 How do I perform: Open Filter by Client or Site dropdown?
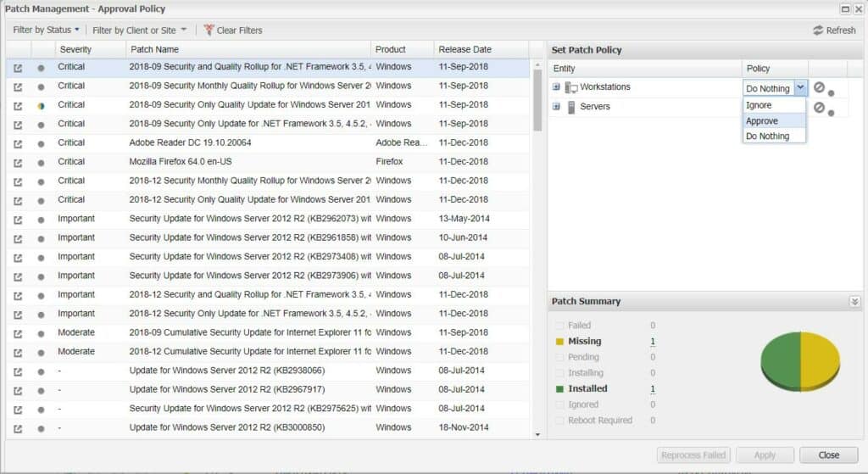[140, 30]
